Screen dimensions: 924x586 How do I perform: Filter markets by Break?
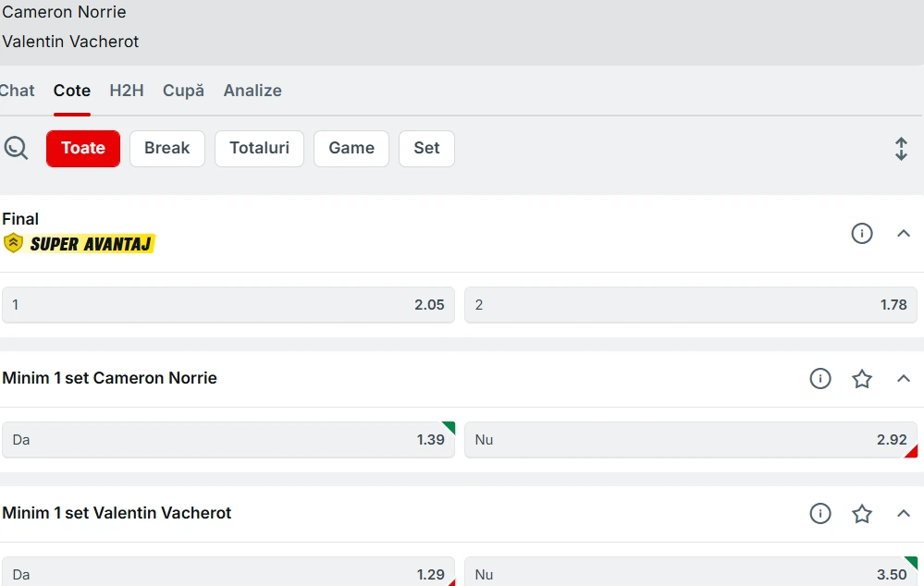167,148
